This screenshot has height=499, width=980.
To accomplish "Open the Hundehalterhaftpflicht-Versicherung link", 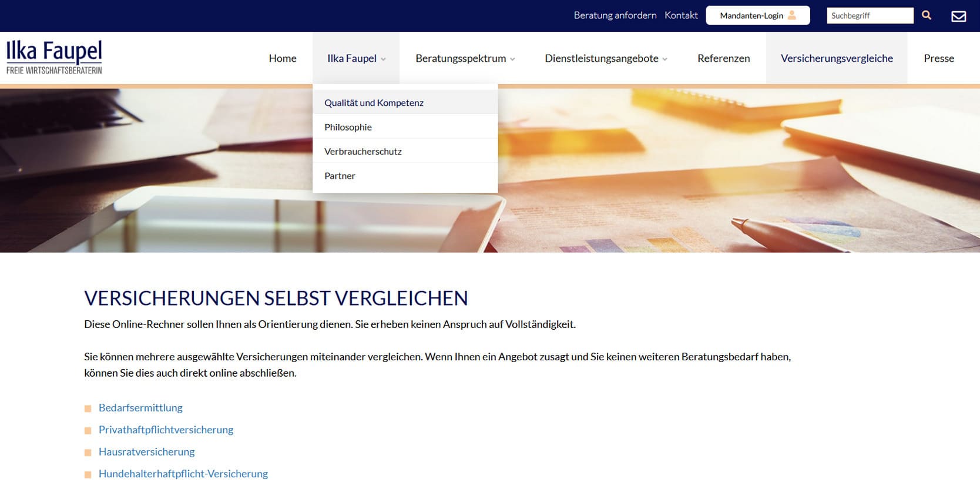I will tap(183, 474).
